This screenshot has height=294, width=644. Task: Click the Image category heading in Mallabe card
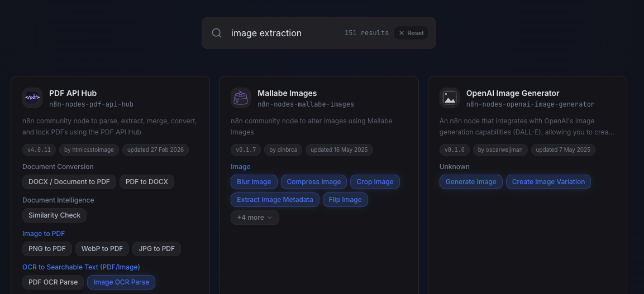[x=241, y=166]
